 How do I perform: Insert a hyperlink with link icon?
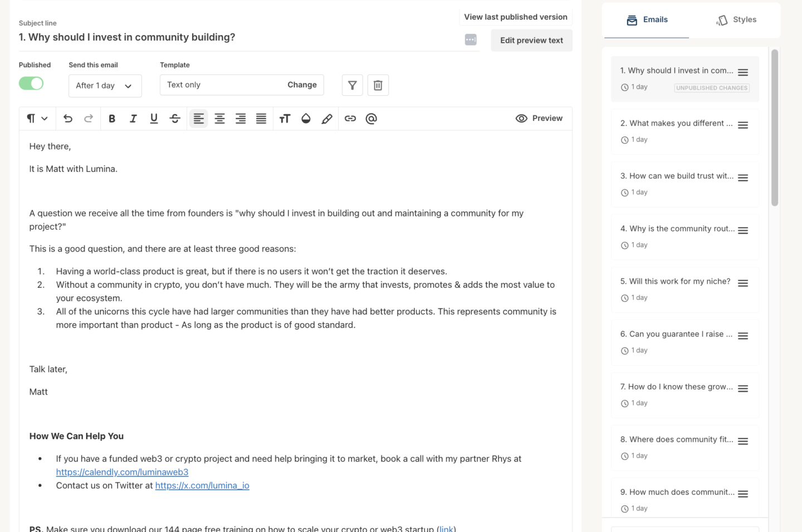pos(350,119)
